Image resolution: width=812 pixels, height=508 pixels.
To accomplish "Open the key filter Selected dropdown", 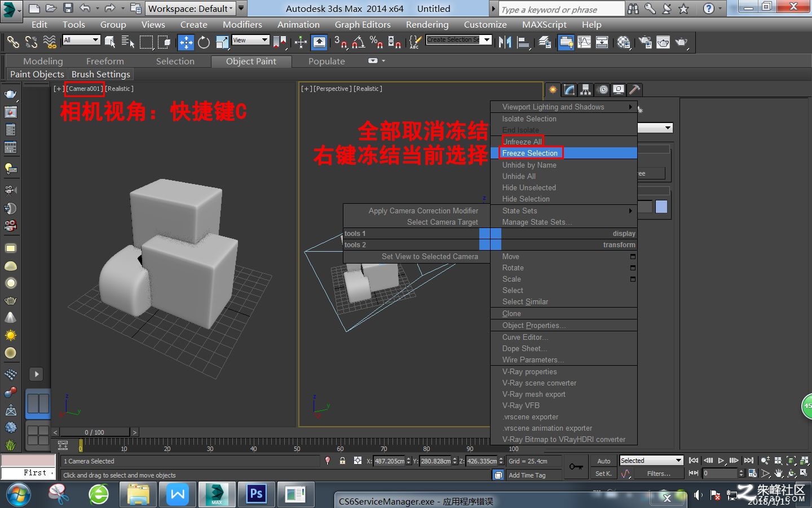I will pos(651,461).
